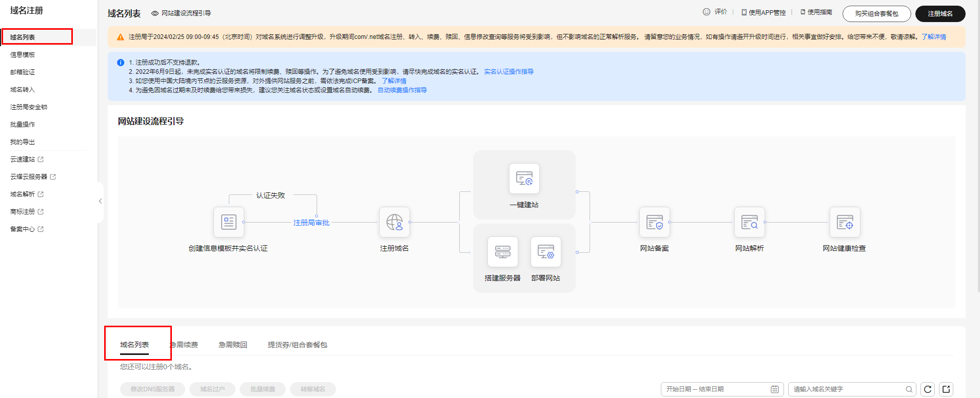Click the smiley 评价 icon
Screen dimensions: 980x398
(x=707, y=12)
